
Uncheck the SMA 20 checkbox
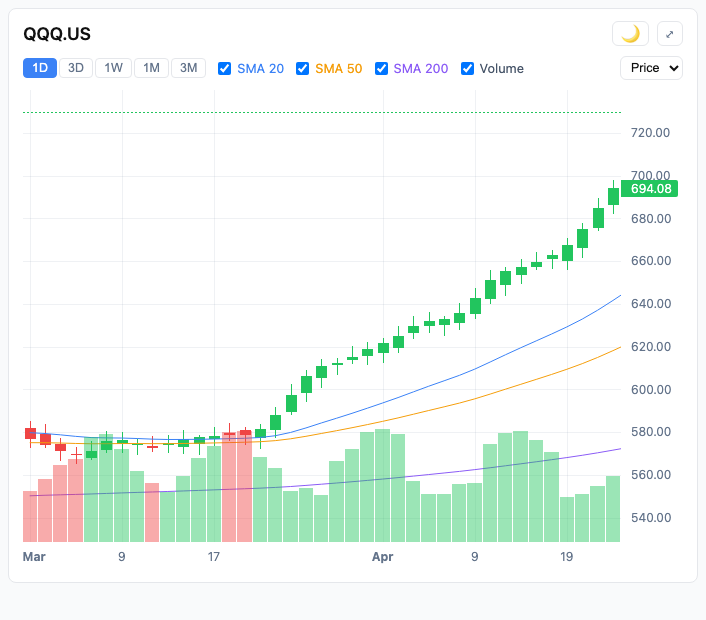tap(224, 68)
